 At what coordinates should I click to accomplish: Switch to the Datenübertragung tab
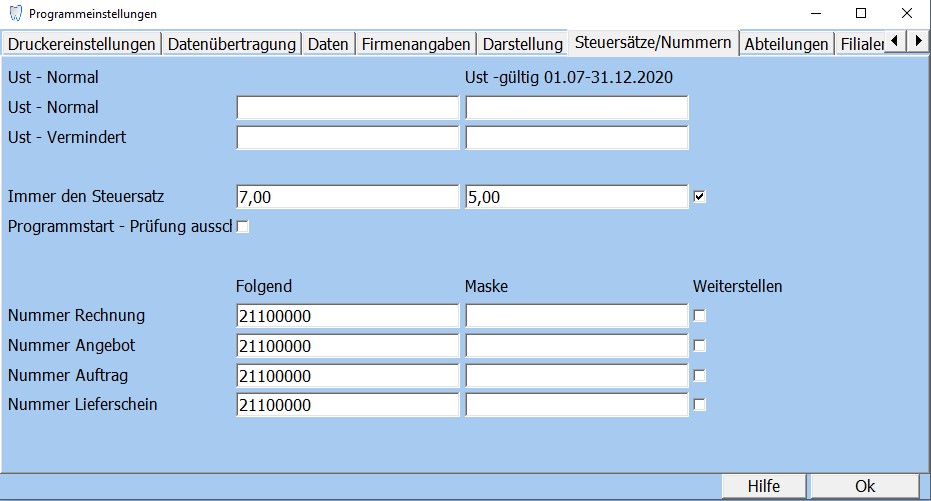pyautogui.click(x=231, y=44)
